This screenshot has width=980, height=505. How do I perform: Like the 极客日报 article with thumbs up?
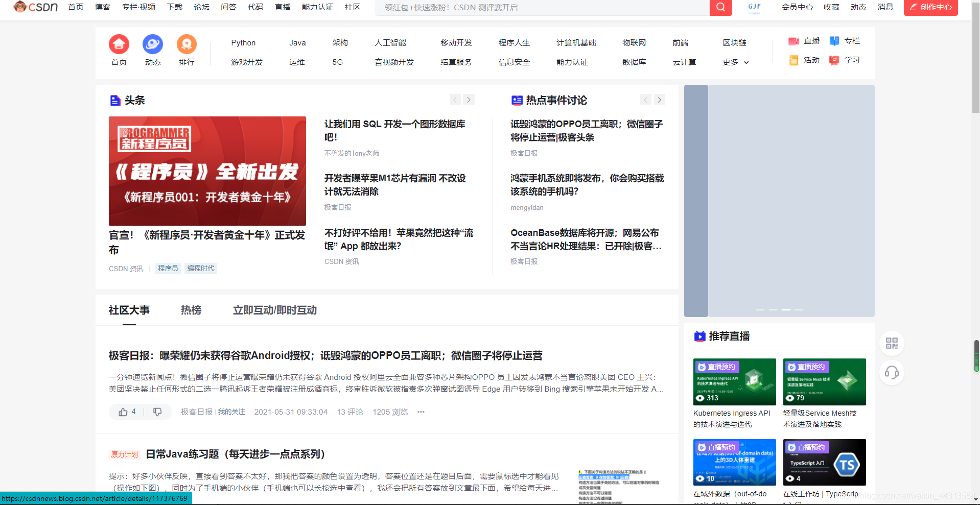pyautogui.click(x=123, y=412)
